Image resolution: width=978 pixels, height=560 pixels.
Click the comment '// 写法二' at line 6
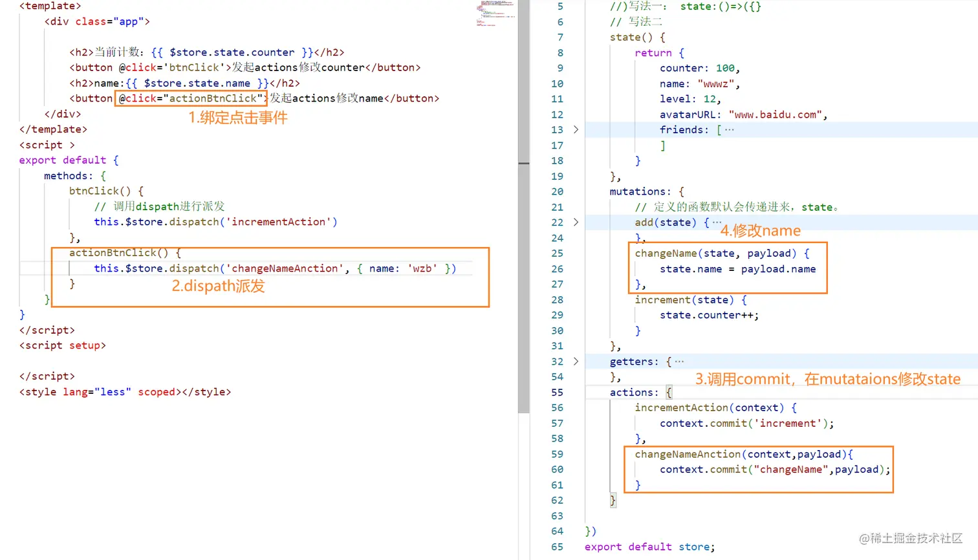tap(636, 22)
